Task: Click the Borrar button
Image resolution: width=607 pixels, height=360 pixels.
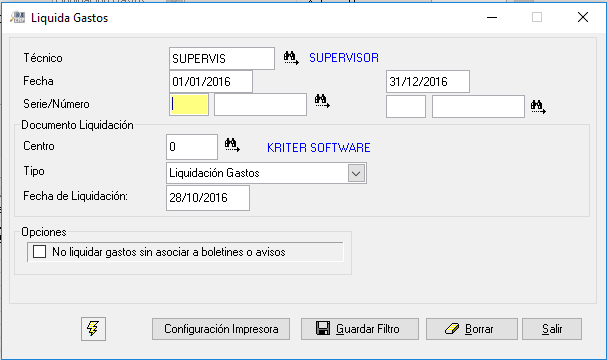Action: (x=472, y=329)
